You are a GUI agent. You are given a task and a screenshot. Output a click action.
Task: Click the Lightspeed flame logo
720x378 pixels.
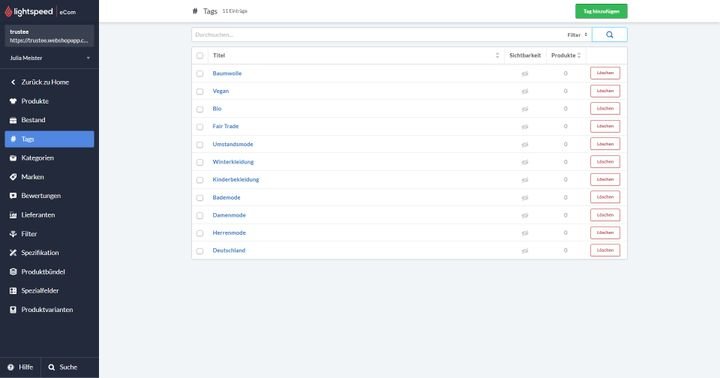pos(8,11)
